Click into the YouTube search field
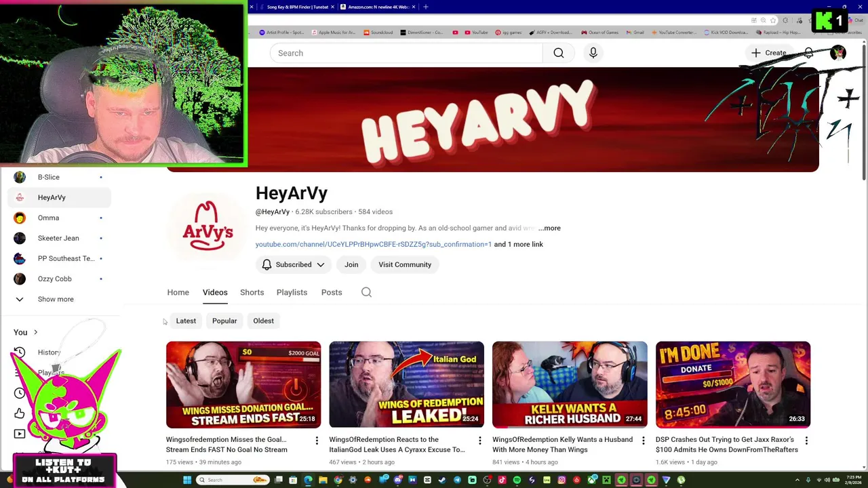The height and width of the screenshot is (488, 868). point(406,53)
